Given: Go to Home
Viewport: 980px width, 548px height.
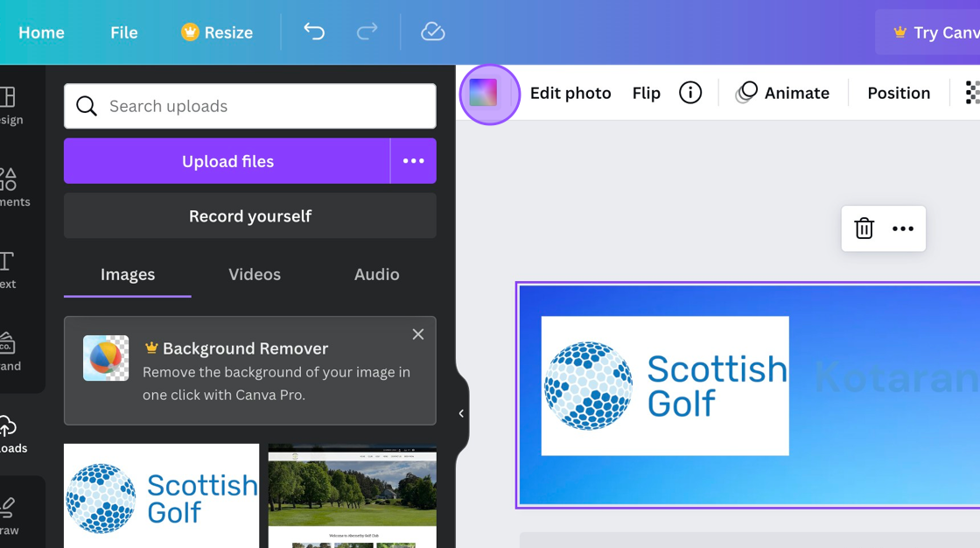Looking at the screenshot, I should click(41, 32).
